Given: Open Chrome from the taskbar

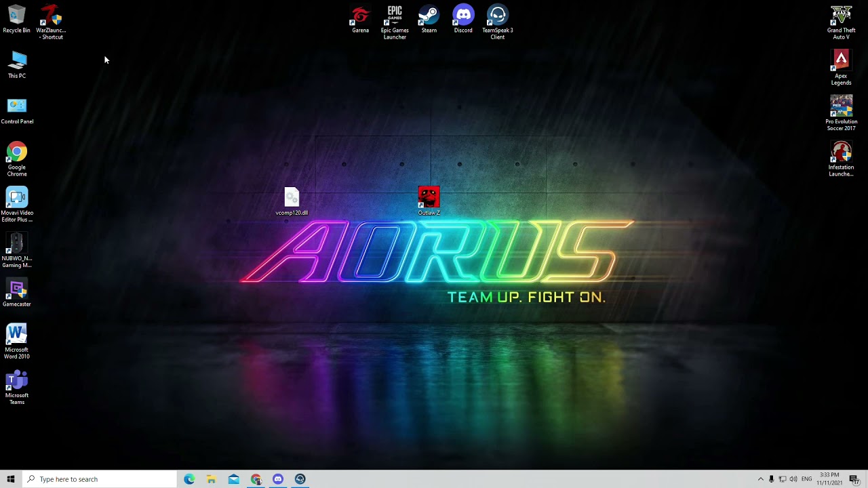Looking at the screenshot, I should pos(256,479).
